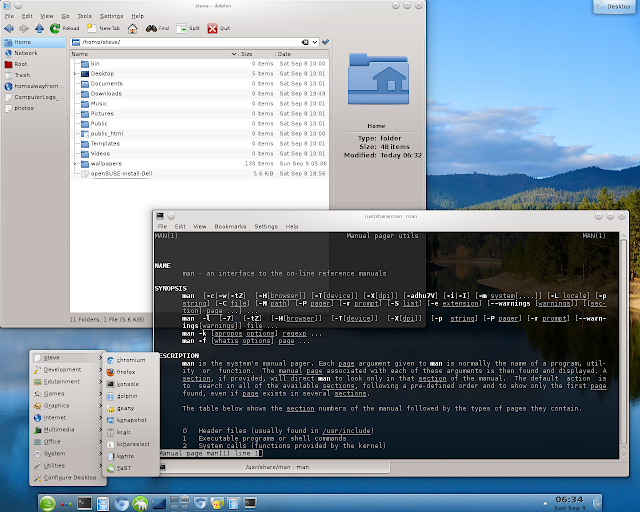Launch firefox from the steve submenu
The width and height of the screenshot is (640, 512).
tap(131, 372)
